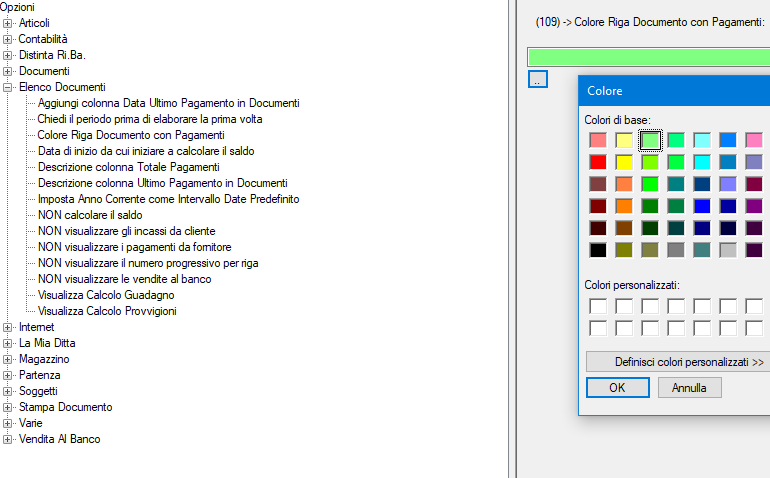
Task: Open 'Visualizza Calcolo Guadagno' option
Action: click(106, 295)
